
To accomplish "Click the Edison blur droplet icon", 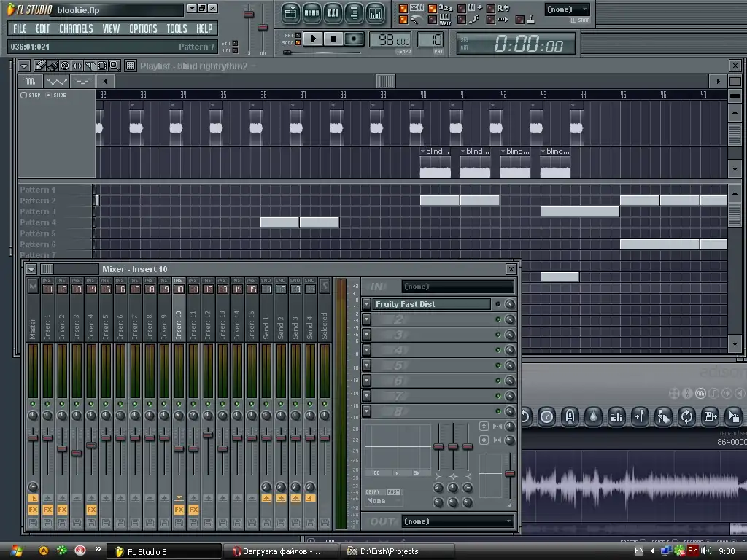I will [594, 416].
